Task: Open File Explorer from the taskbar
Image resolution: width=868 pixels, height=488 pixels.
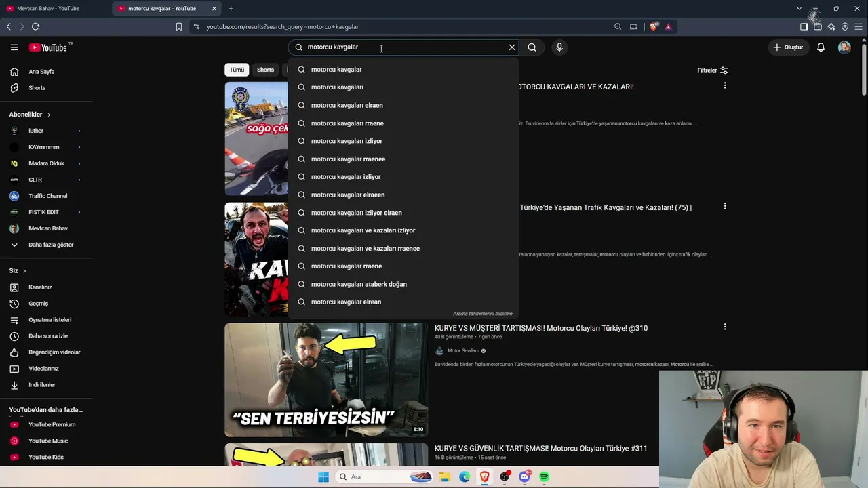Action: click(444, 476)
